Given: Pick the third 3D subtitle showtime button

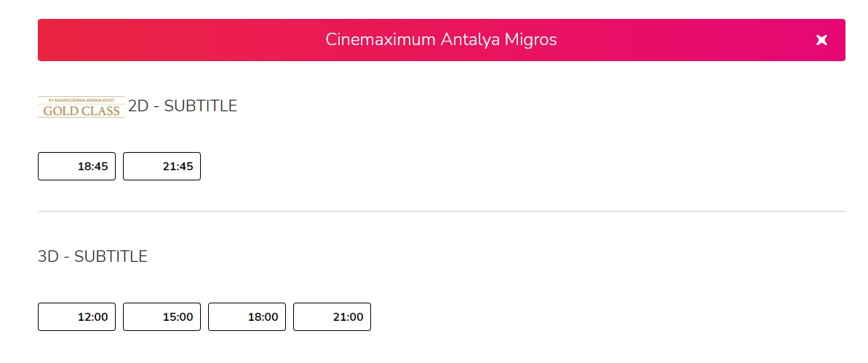Looking at the screenshot, I should click(x=247, y=316).
